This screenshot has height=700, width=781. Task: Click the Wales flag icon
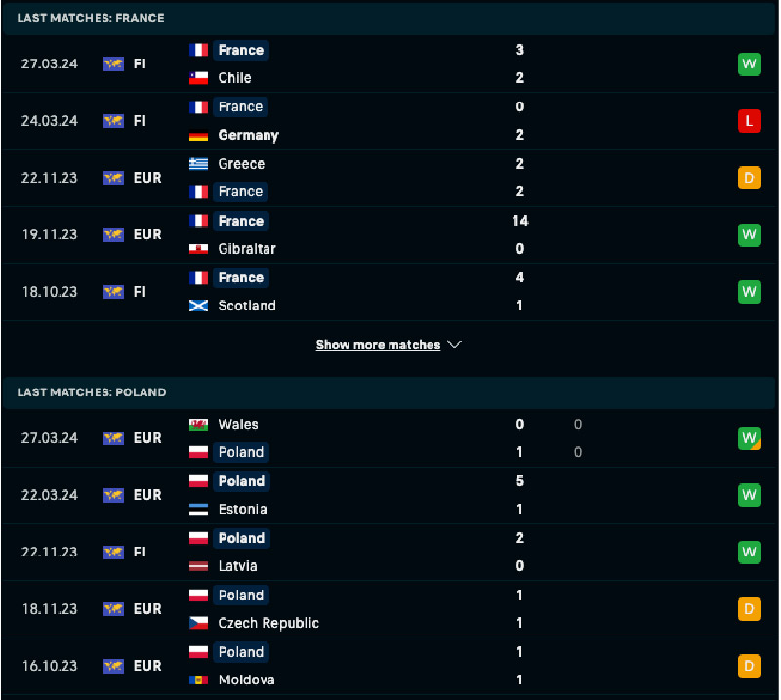(x=199, y=424)
